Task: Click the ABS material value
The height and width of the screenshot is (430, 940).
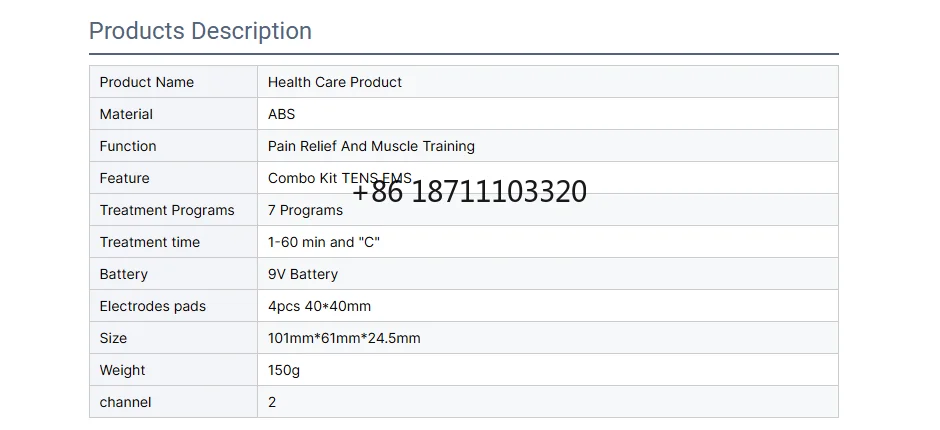Action: click(x=281, y=114)
